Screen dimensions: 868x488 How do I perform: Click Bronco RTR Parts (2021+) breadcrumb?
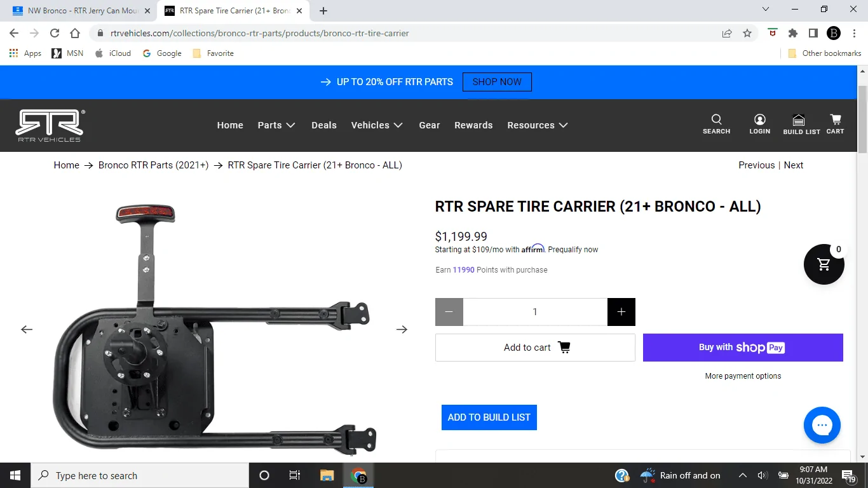coord(153,165)
